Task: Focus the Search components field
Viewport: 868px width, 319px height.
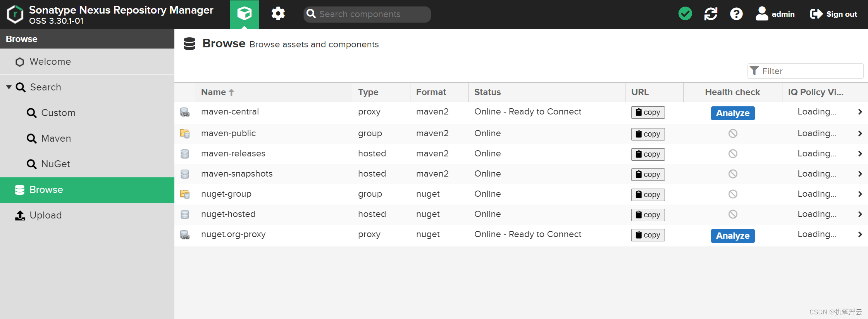Action: pos(367,14)
